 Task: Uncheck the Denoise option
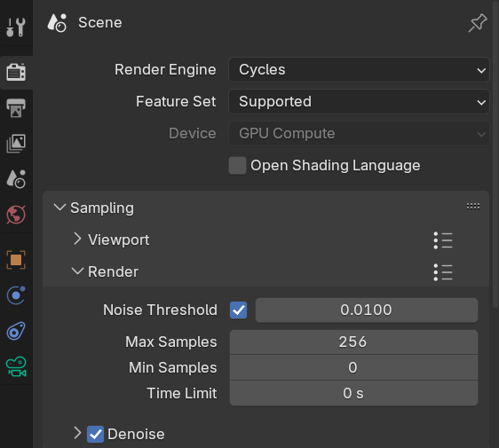95,435
